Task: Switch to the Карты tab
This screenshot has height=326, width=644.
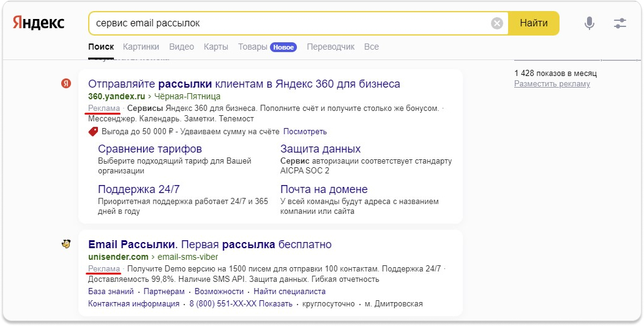Action: pyautogui.click(x=216, y=47)
